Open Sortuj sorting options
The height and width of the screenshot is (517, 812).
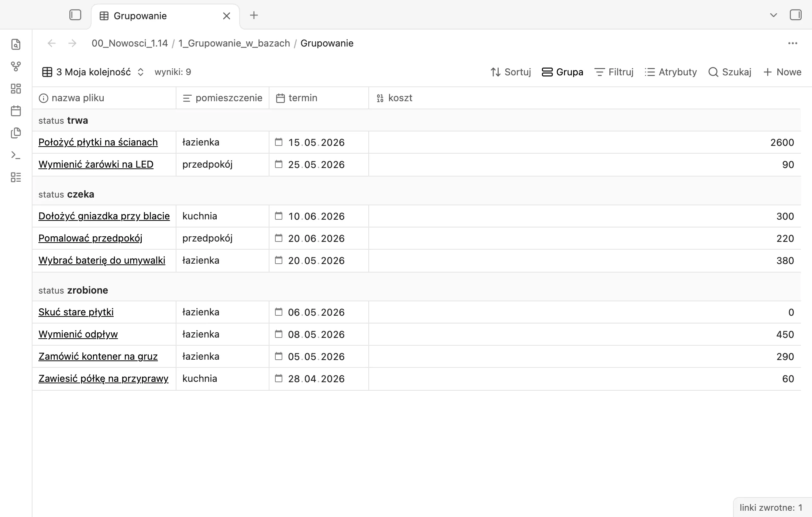pos(511,72)
